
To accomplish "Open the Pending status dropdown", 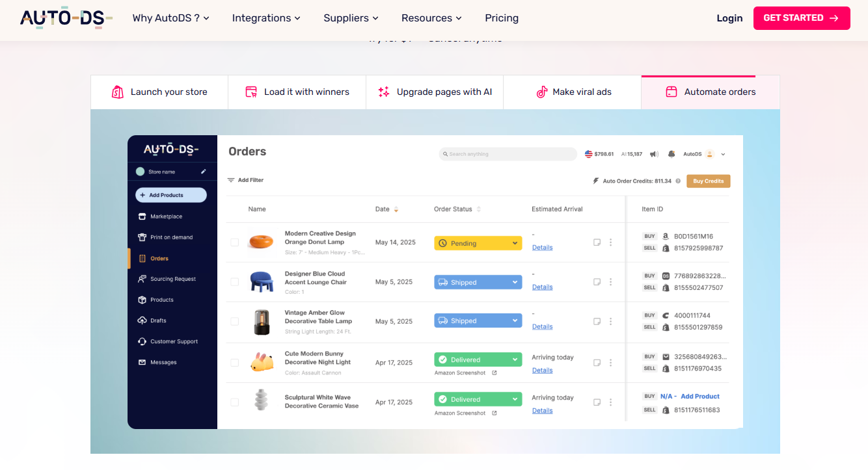I will [x=478, y=243].
